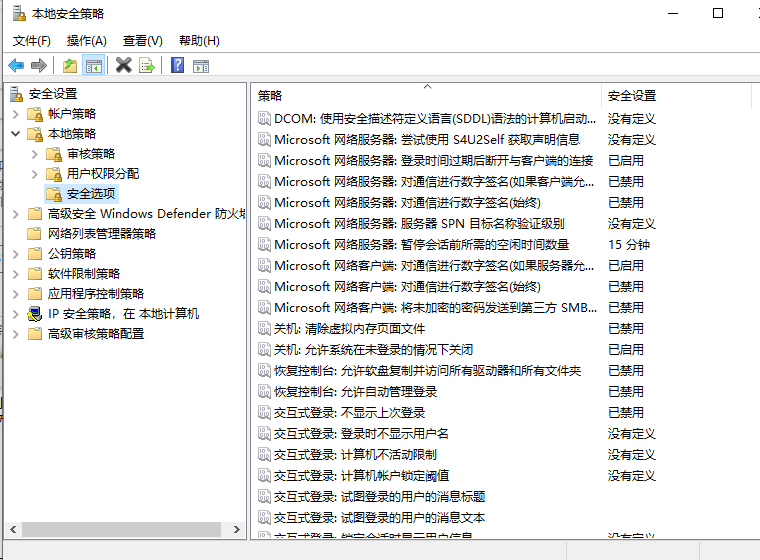This screenshot has width=760, height=560.
Task: Click the IP 安全策略 computer icon
Action: [x=35, y=314]
